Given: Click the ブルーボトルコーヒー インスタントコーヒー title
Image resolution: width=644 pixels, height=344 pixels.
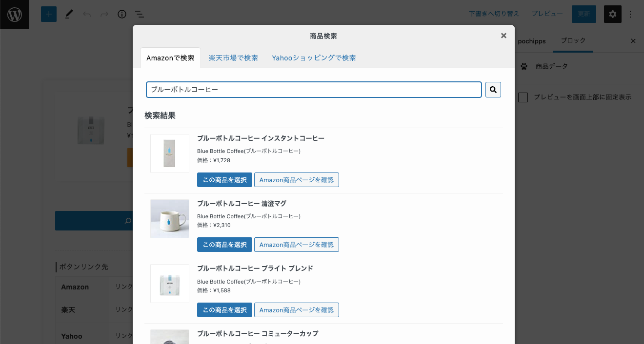Looking at the screenshot, I should (x=261, y=138).
